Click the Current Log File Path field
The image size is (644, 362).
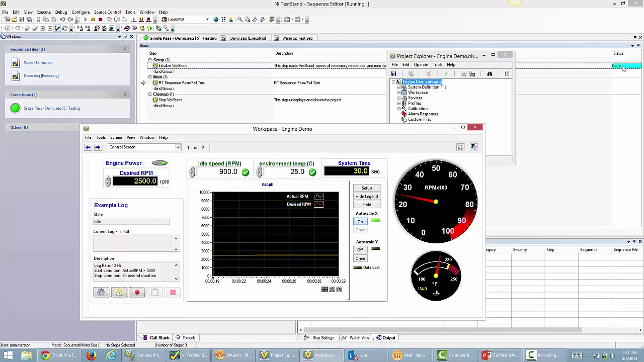[133, 243]
